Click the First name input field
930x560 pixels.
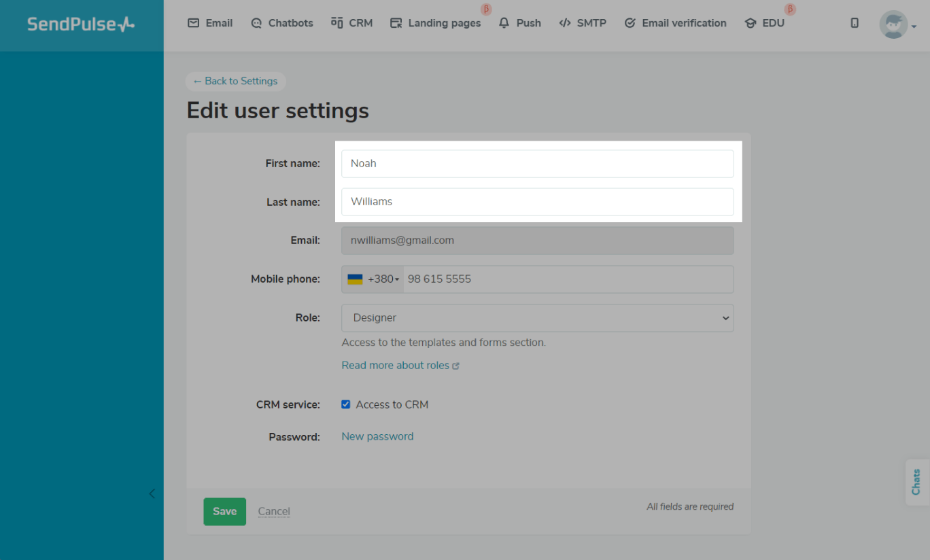(x=537, y=164)
